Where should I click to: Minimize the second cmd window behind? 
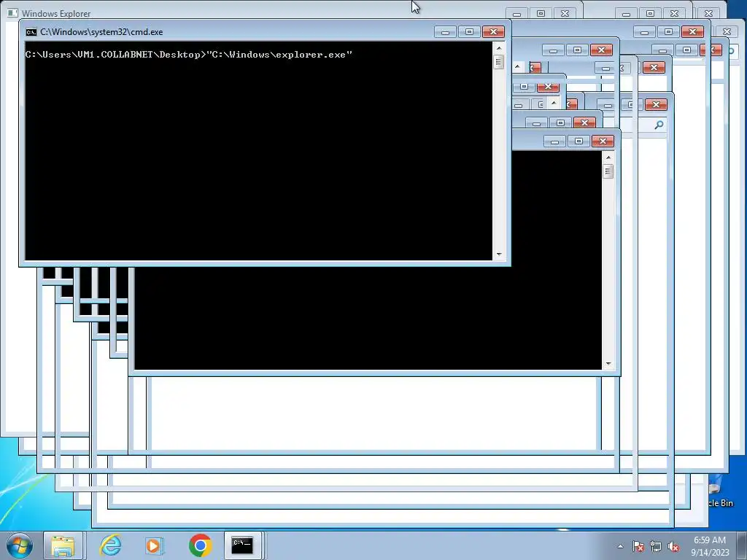(x=554, y=141)
